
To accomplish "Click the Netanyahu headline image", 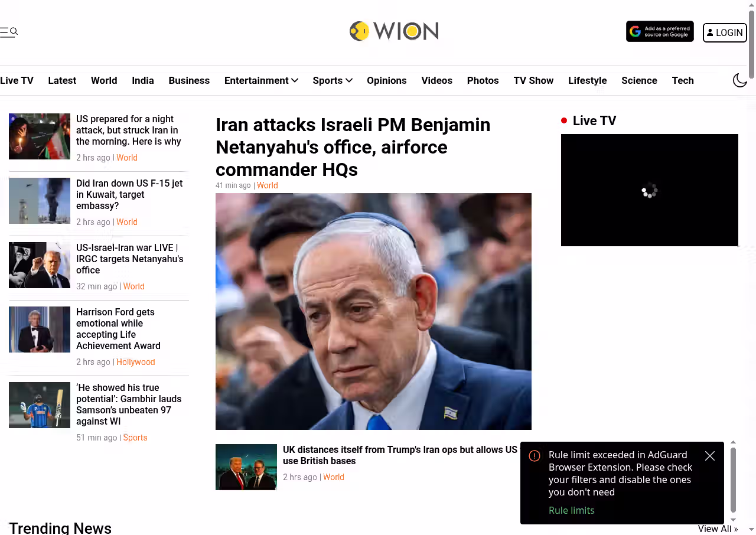I will 373,311.
